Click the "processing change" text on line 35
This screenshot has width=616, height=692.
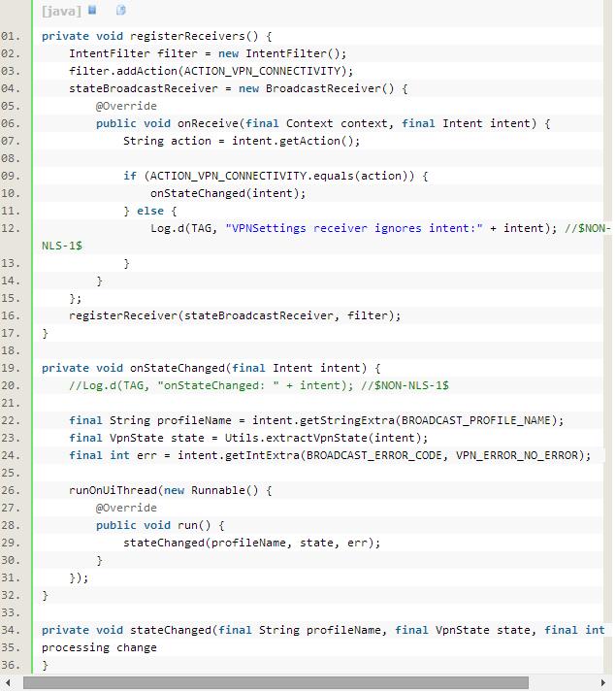[x=99, y=647]
